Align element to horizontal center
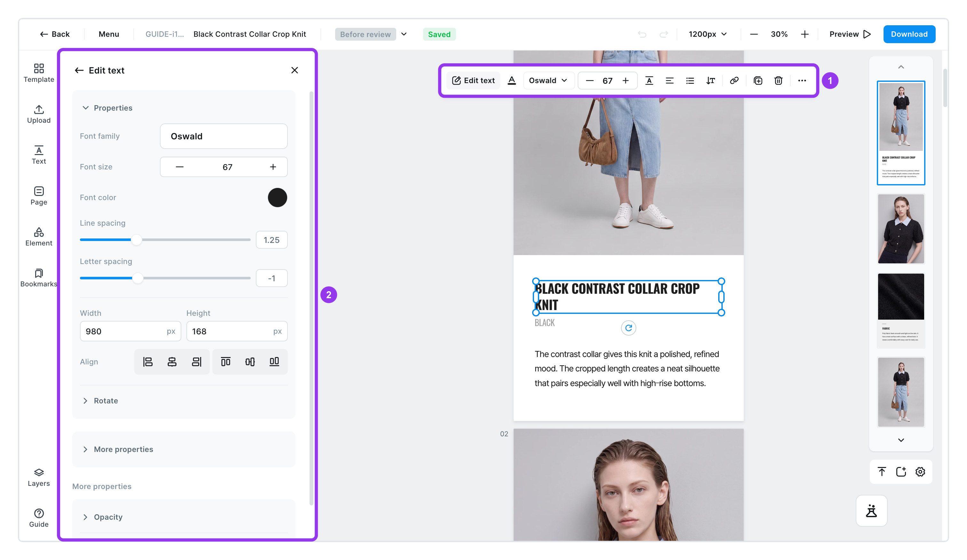 point(172,362)
